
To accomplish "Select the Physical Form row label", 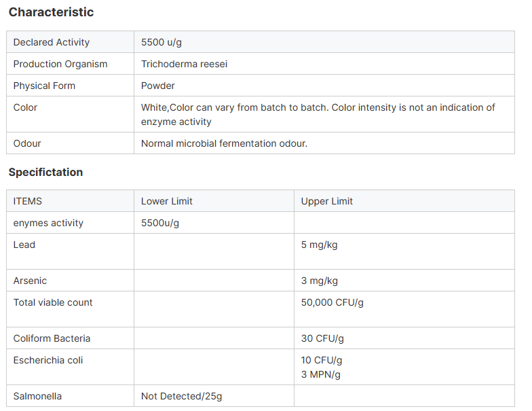I will tap(44, 86).
